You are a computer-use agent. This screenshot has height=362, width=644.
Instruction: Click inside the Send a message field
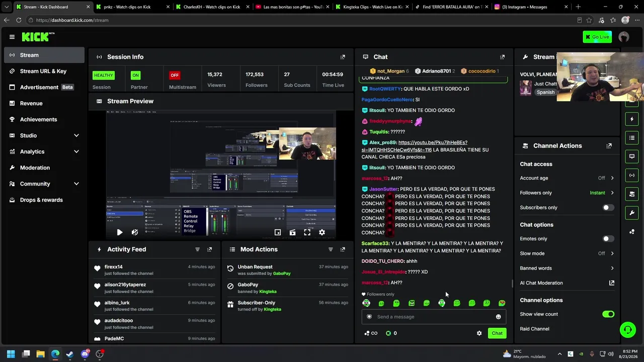(x=434, y=317)
